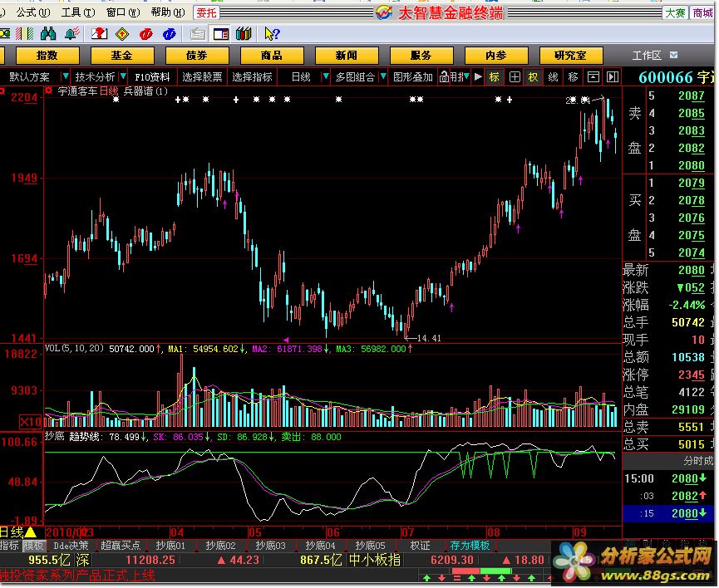Screen dimensions: 719x588
Task: Click the 债券 yellow button
Action: (197, 56)
